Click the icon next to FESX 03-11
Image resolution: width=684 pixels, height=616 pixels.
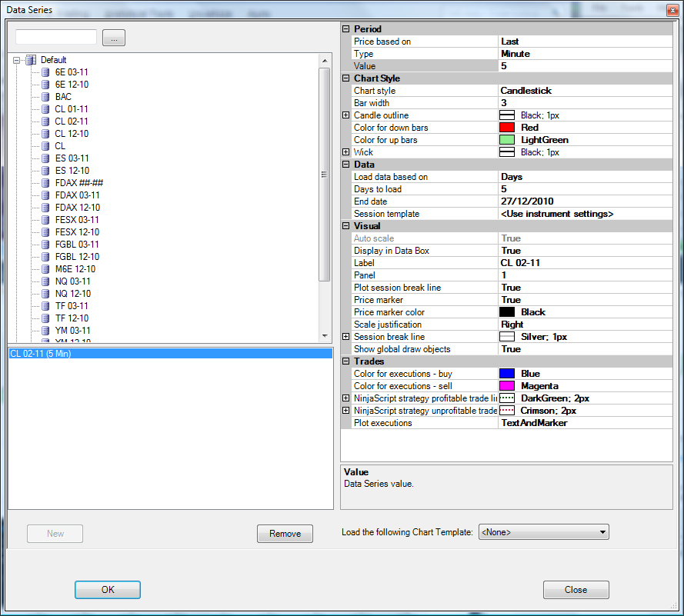(x=45, y=220)
